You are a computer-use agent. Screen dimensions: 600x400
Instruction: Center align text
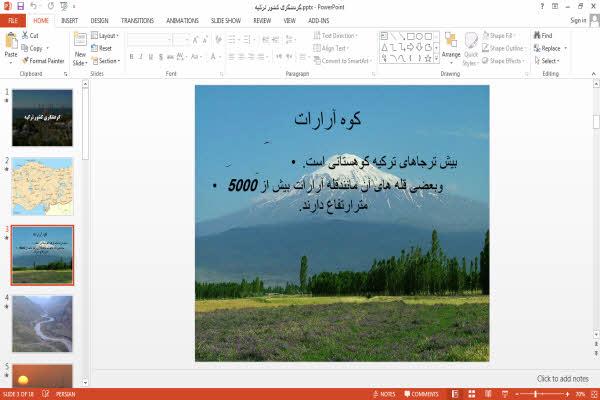[241, 57]
